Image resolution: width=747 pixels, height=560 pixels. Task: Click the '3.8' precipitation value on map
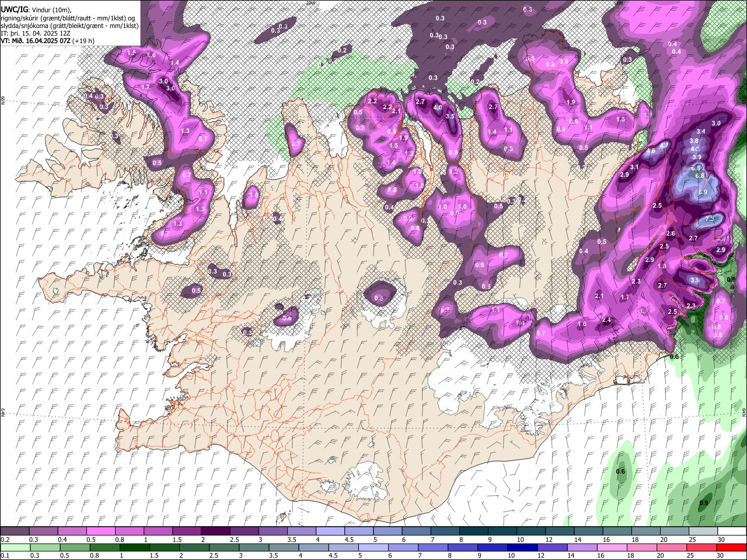coord(694,141)
